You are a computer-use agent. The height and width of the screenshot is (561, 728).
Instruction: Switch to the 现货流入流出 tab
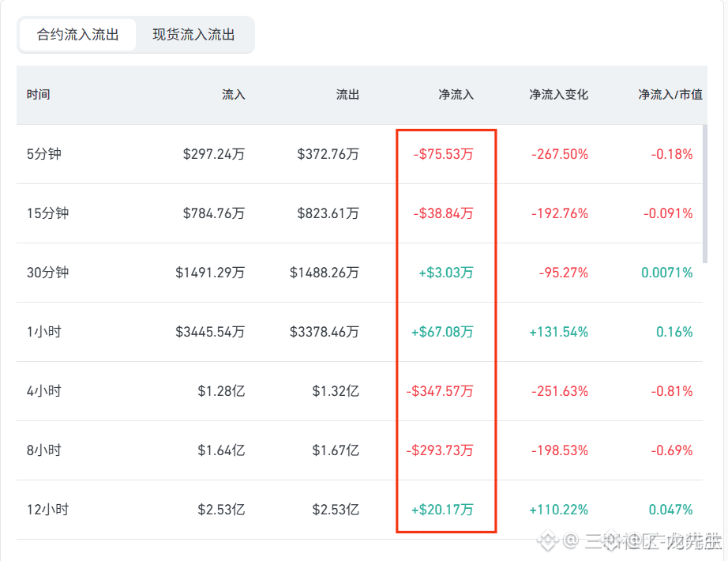[x=193, y=35]
